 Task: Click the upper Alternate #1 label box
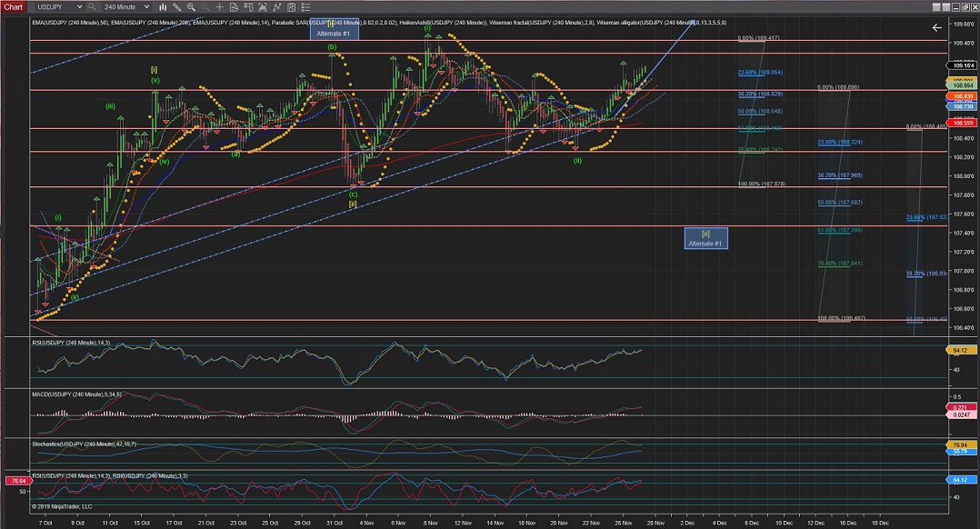tap(334, 29)
